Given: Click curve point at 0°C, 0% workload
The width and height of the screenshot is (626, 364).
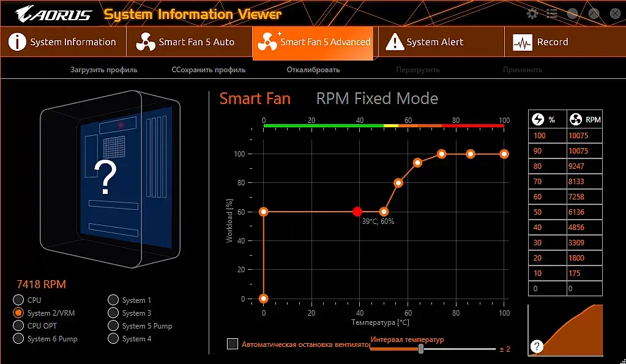Looking at the screenshot, I should 264,299.
